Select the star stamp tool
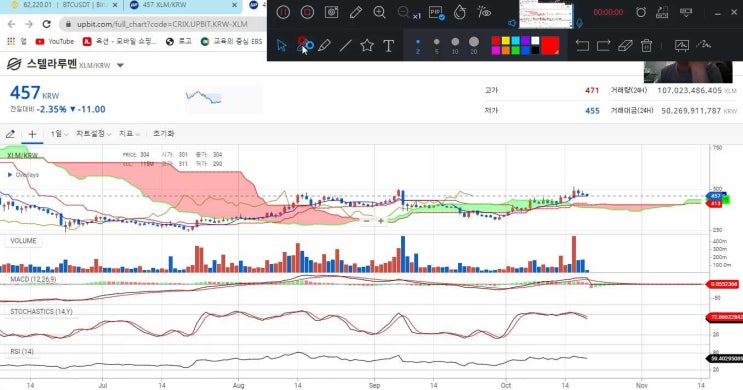 click(x=367, y=45)
